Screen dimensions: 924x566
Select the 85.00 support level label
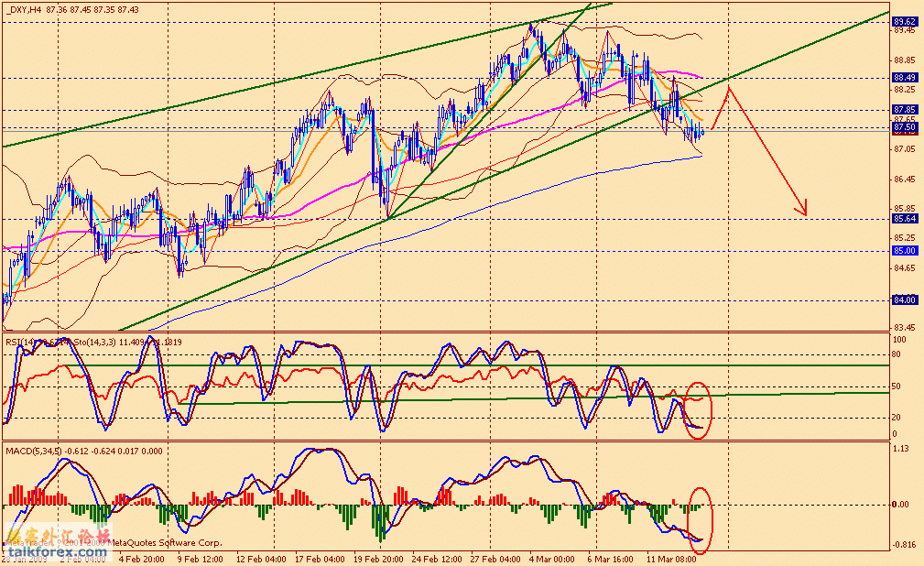click(x=905, y=251)
